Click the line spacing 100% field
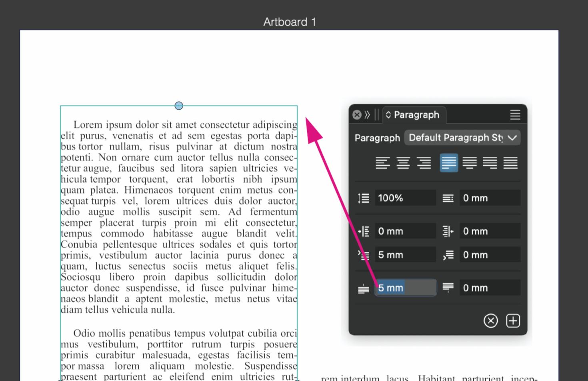 pos(405,198)
